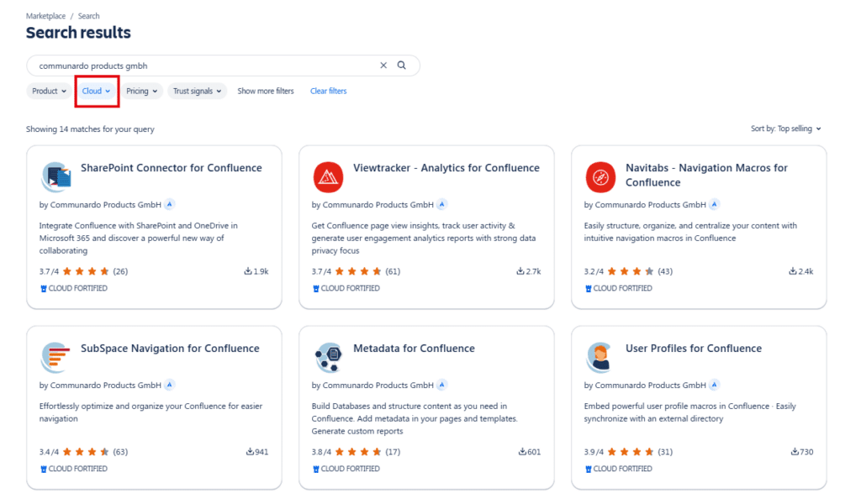Viewport: 861px width, 504px height.
Task: Change Sort by Top selling dropdown
Action: (x=786, y=129)
